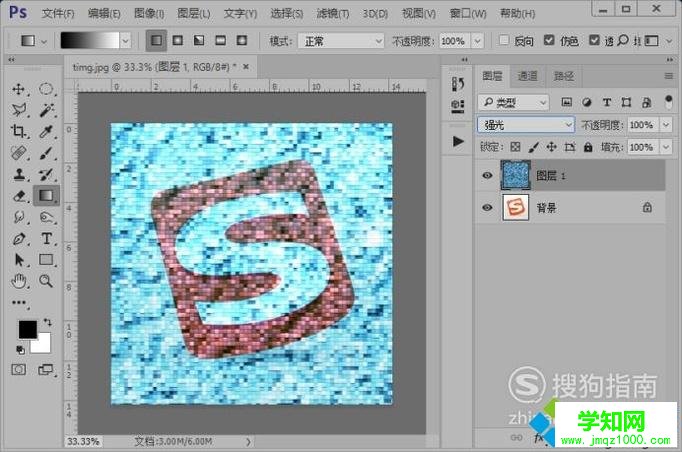Open options bar 不透明度 opacity dropdown
The height and width of the screenshot is (452, 682).
(x=478, y=41)
